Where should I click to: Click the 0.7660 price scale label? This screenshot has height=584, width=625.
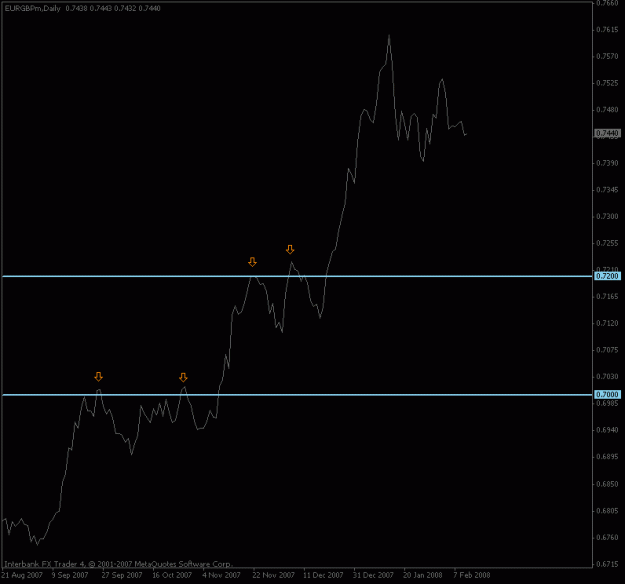[x=607, y=3]
